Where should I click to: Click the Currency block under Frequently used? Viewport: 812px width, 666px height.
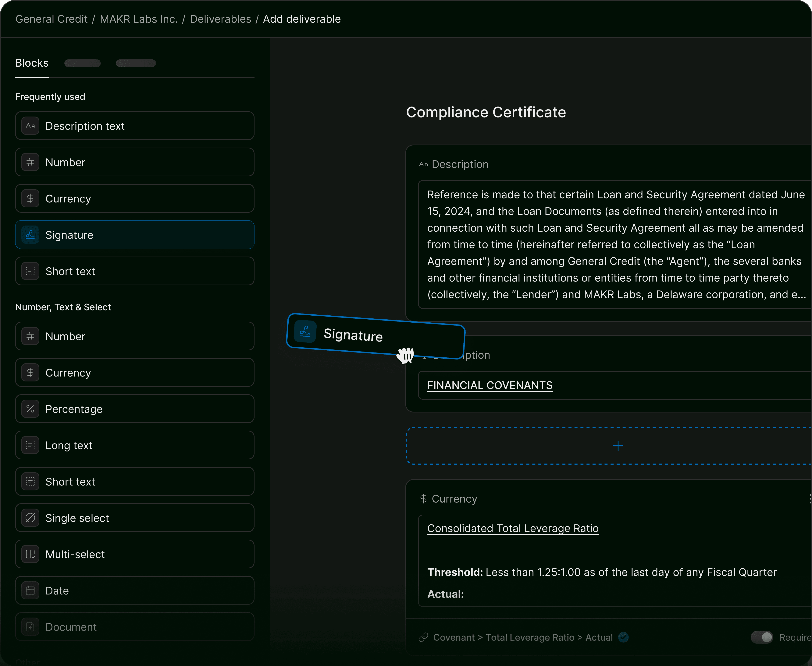coord(134,199)
